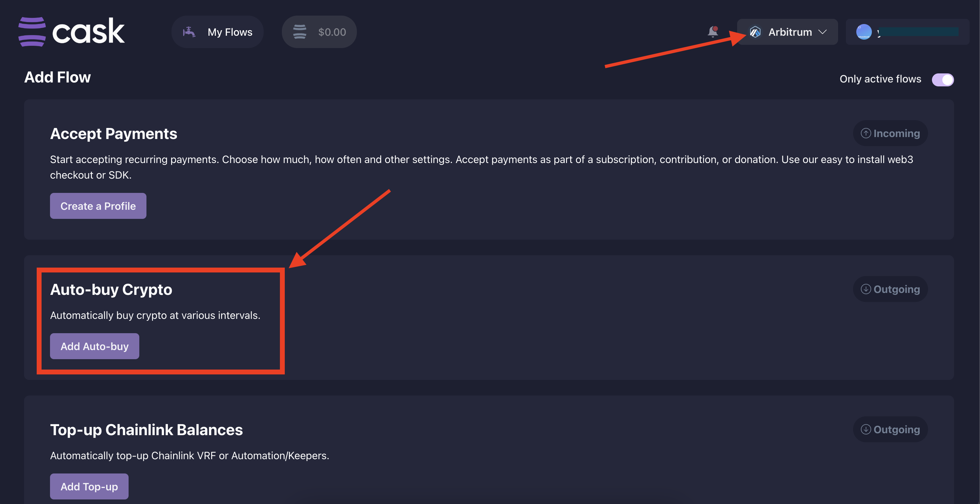Click Outgoing icon on Auto-buy Crypto card
The image size is (980, 504).
point(866,289)
